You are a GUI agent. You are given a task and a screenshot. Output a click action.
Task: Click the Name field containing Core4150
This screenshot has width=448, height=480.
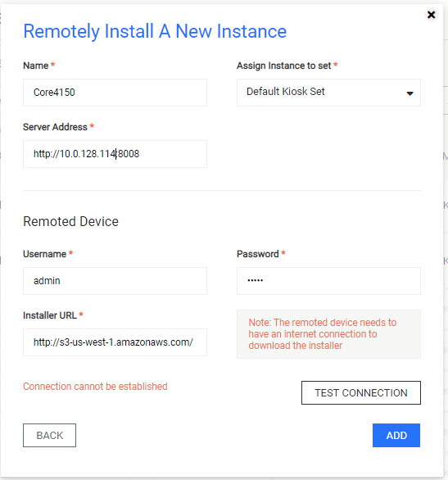point(115,93)
